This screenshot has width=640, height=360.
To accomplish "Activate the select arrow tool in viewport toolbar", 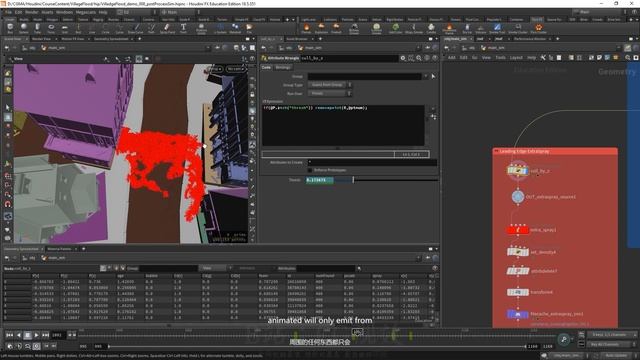I will tap(8, 107).
